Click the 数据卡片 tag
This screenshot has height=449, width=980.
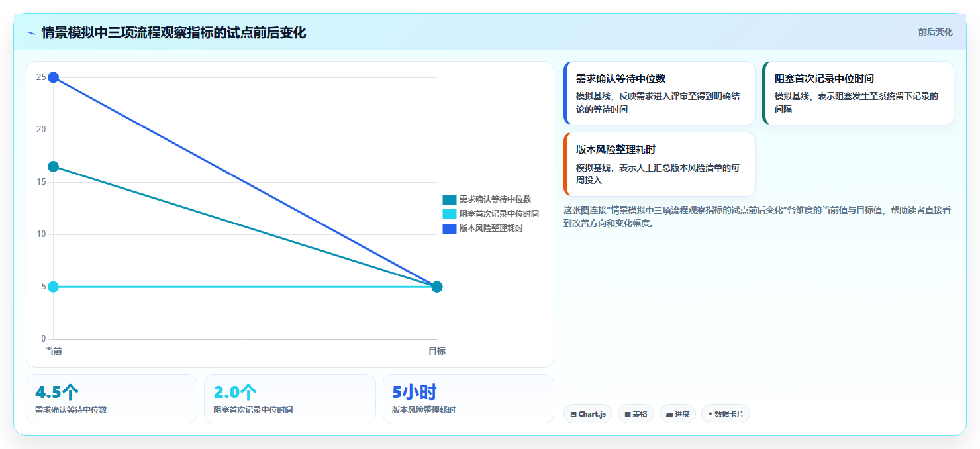(726, 414)
